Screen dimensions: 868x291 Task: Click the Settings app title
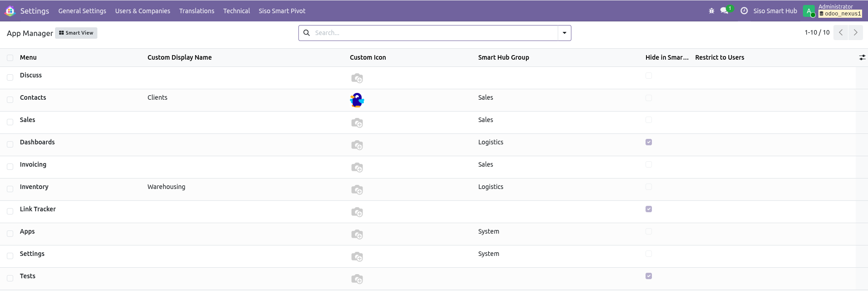pos(35,11)
